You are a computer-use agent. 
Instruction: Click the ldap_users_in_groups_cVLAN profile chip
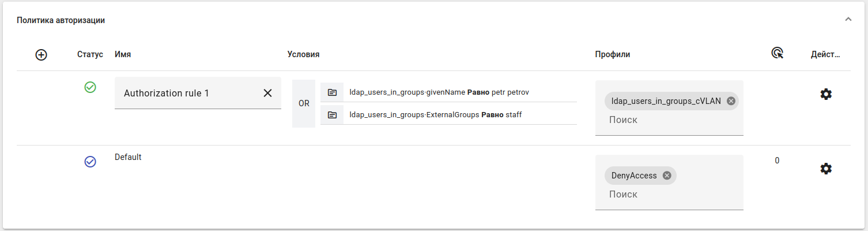[665, 101]
